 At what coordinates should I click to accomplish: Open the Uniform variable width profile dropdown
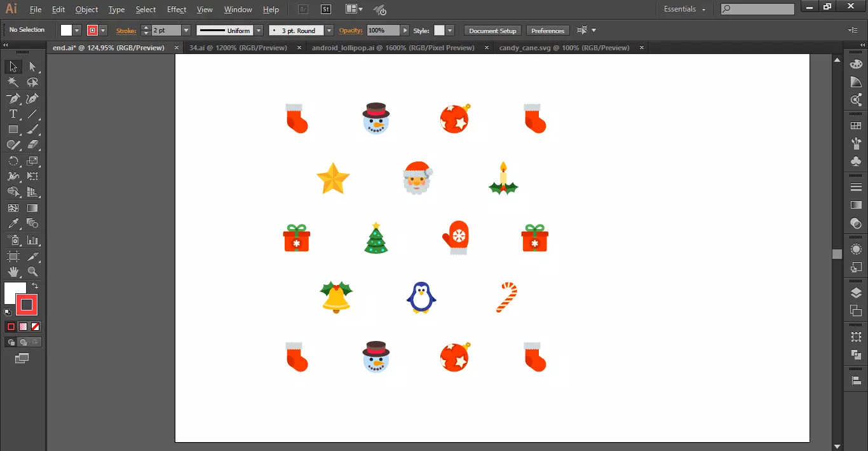coord(259,31)
